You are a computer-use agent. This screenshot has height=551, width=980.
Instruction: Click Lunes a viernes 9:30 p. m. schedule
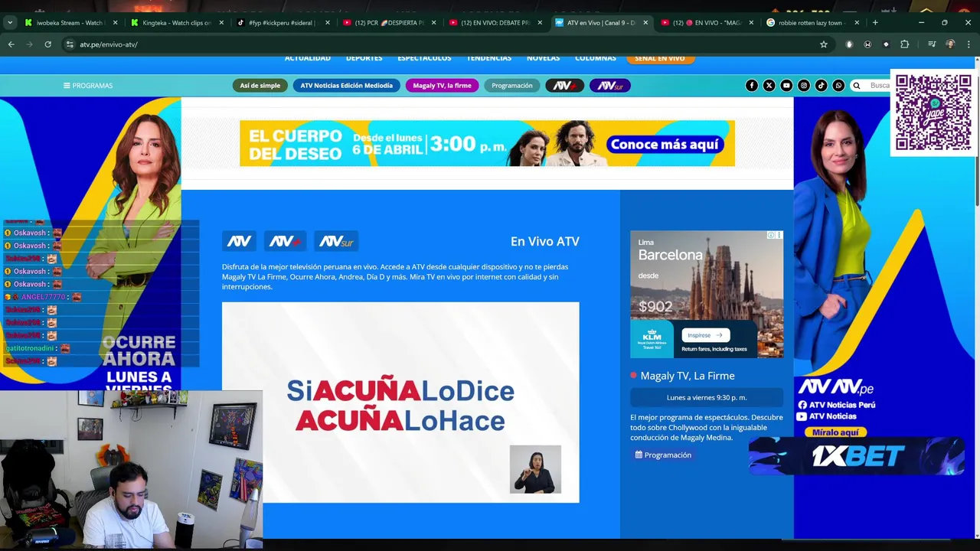point(707,397)
